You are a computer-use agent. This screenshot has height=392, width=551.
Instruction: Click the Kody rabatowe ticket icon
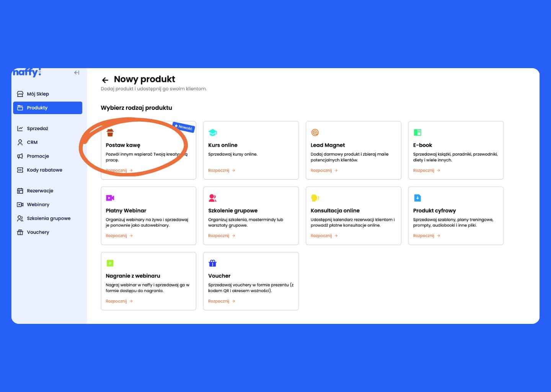pos(20,170)
